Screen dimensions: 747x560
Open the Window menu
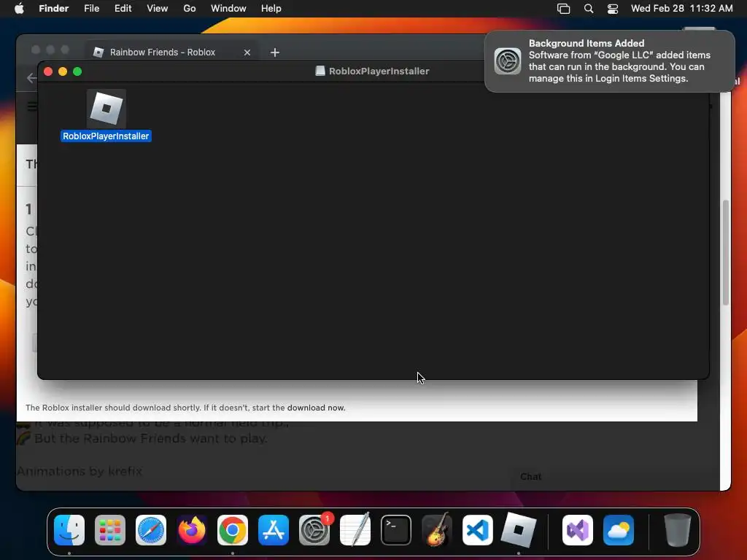pos(228,9)
